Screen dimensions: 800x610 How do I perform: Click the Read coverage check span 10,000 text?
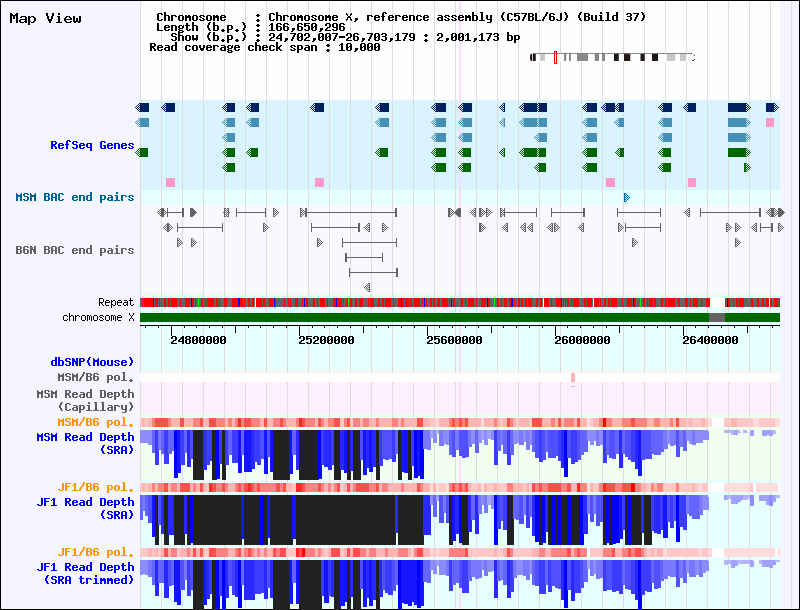[265, 47]
